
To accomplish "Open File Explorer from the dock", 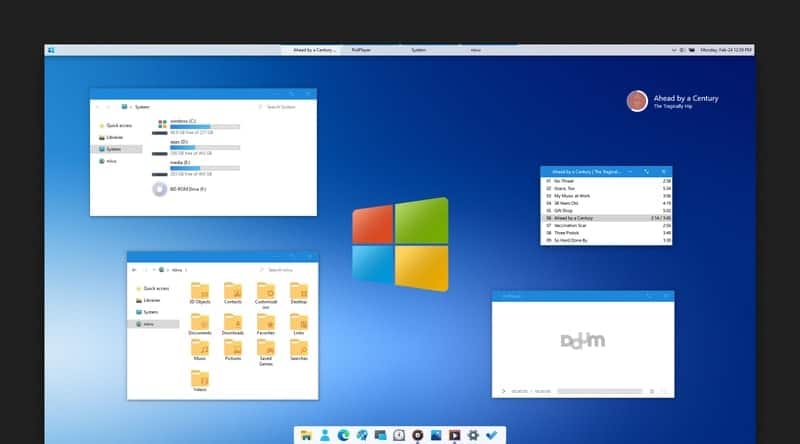I will [x=306, y=435].
